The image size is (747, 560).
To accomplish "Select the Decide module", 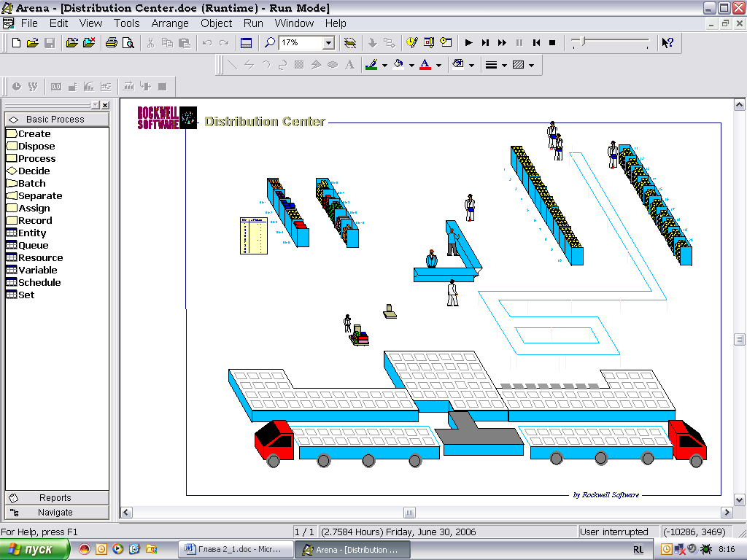I will [28, 171].
